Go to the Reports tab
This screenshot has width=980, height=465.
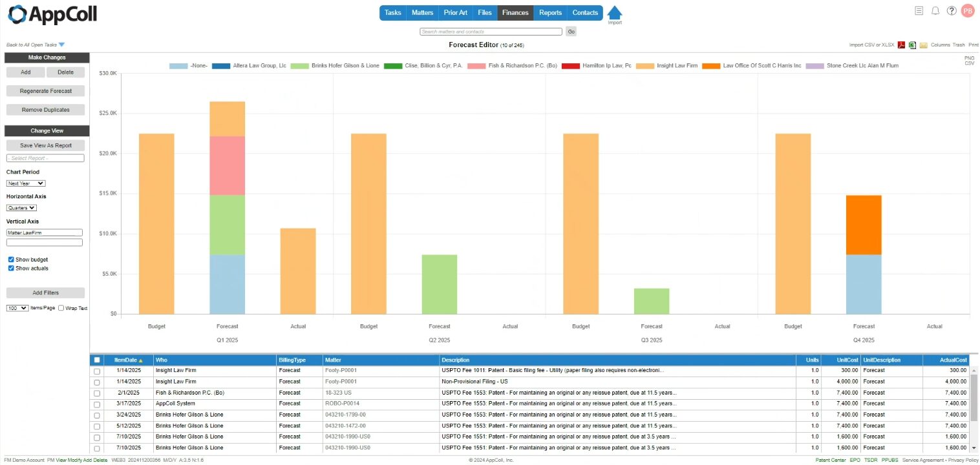(x=550, y=13)
